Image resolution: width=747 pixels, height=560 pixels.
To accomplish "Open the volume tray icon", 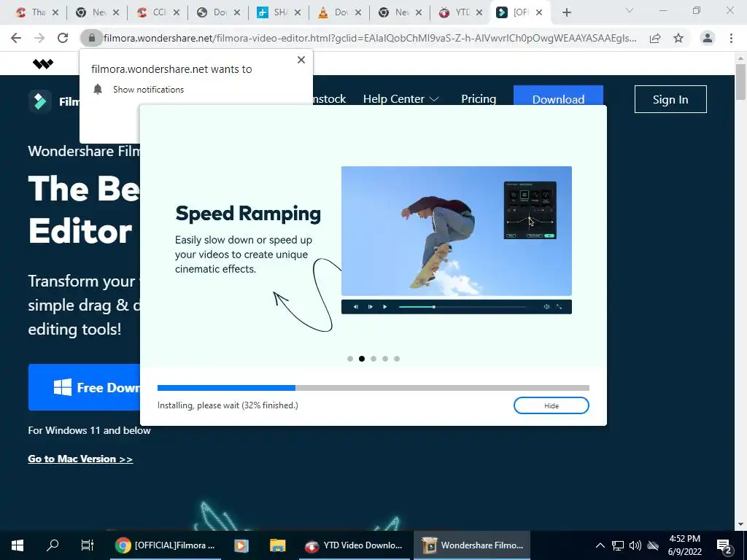I will click(635, 545).
